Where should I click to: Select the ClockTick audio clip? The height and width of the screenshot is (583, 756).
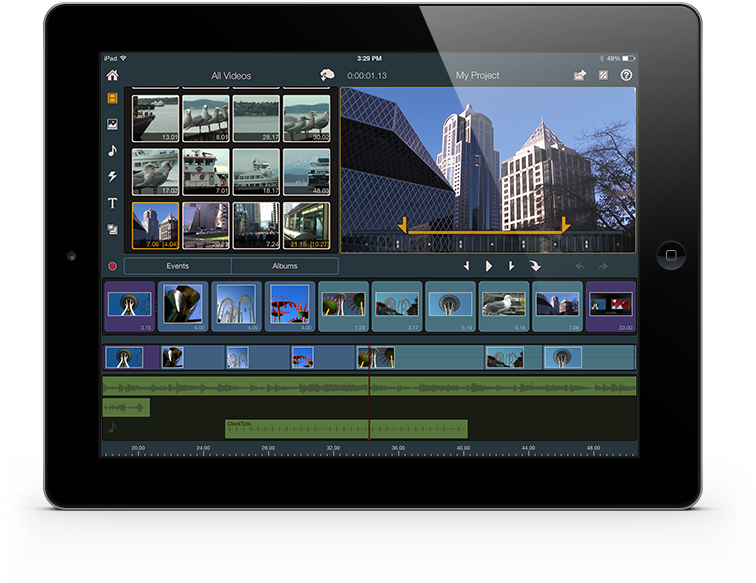(346, 429)
